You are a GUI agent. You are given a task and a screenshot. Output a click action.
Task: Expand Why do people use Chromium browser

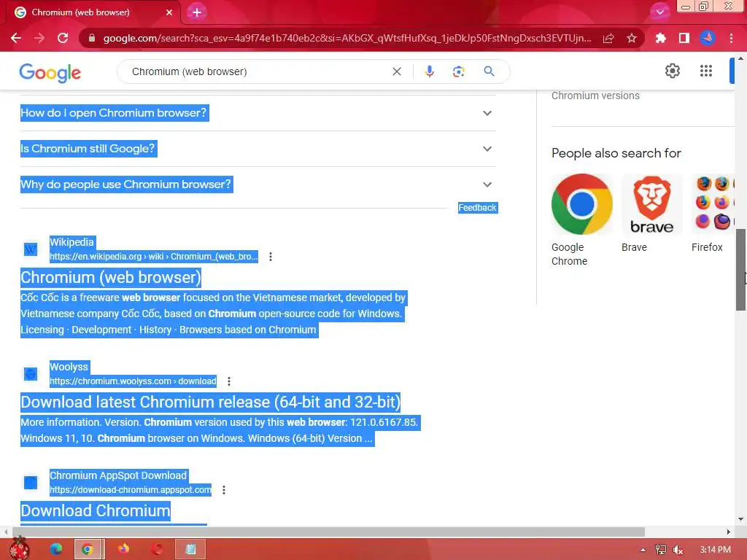pyautogui.click(x=258, y=184)
